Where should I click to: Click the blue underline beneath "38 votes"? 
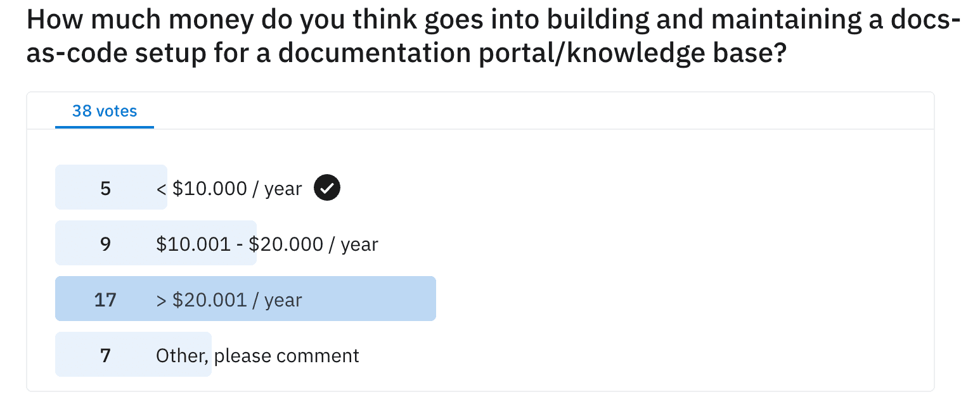click(x=105, y=127)
